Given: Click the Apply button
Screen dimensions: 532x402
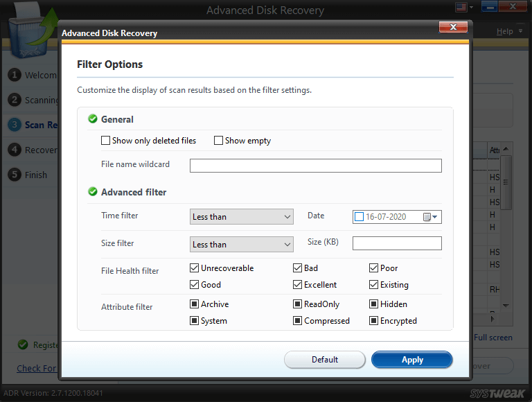Looking at the screenshot, I should click(x=412, y=360).
